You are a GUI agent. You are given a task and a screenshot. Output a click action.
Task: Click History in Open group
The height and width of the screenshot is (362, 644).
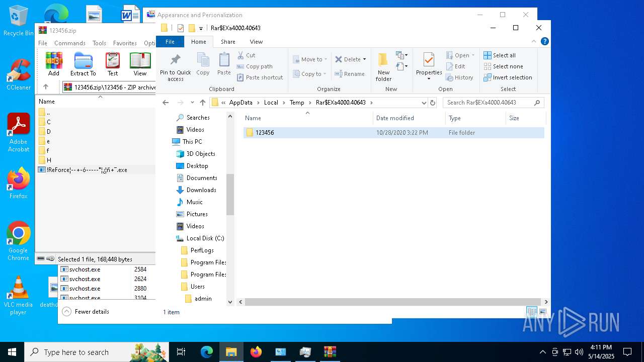click(460, 77)
